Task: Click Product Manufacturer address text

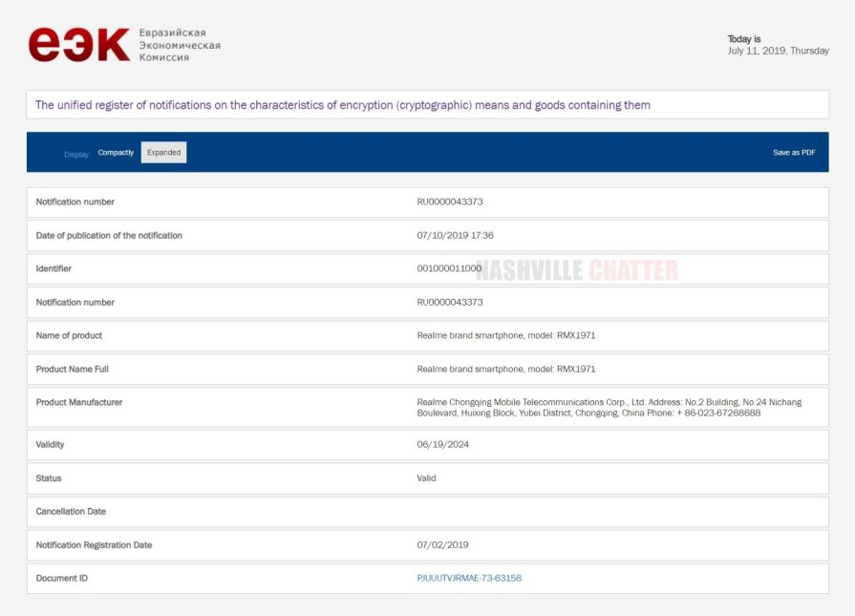Action: pos(609,408)
